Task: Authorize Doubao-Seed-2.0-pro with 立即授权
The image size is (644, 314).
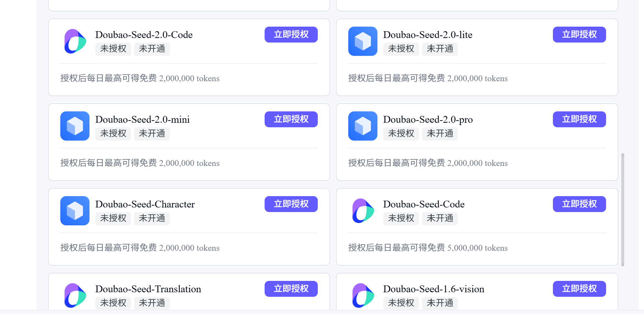Action: pos(579,119)
